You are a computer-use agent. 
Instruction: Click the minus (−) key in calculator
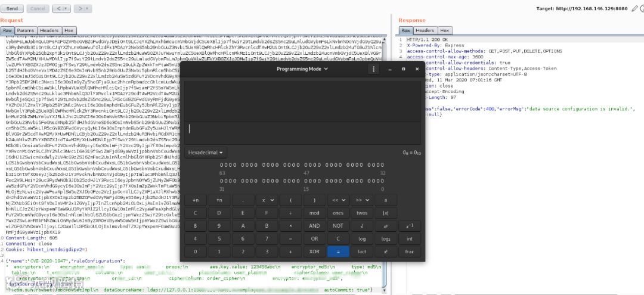coord(291,238)
